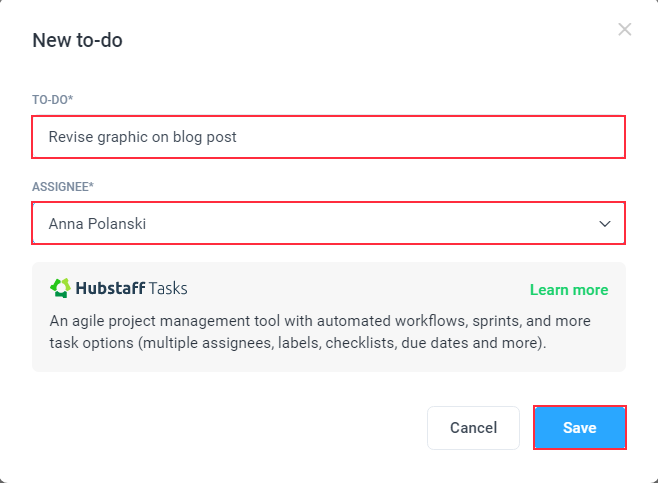
Task: Click the ASSIGNEE* field label
Action: tap(63, 187)
